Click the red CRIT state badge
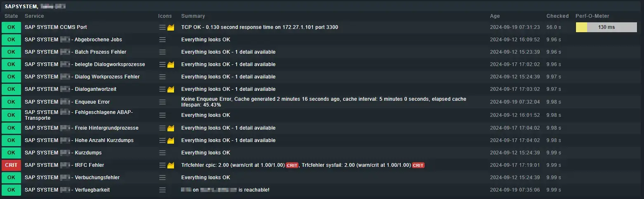The height and width of the screenshot is (199, 644). click(x=11, y=165)
